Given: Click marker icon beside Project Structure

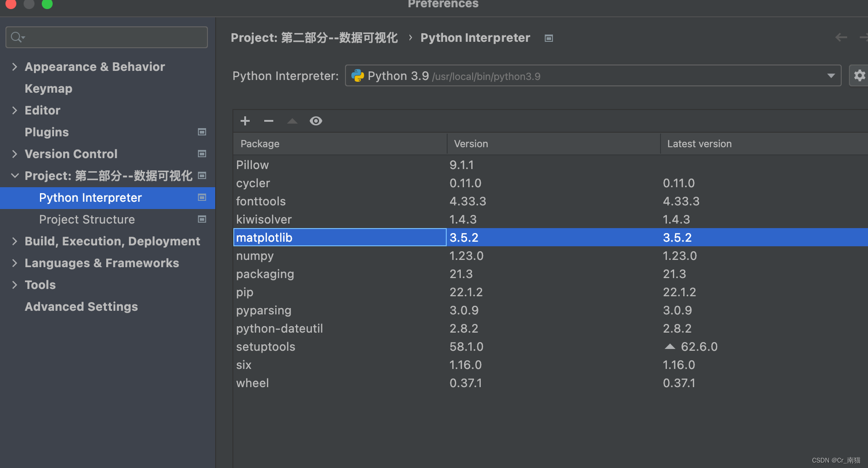Looking at the screenshot, I should pos(202,219).
